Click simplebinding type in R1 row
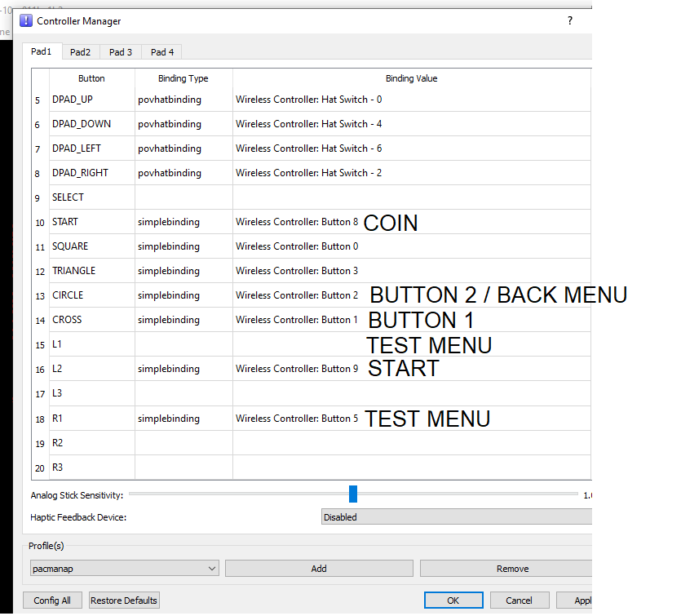 coord(184,419)
